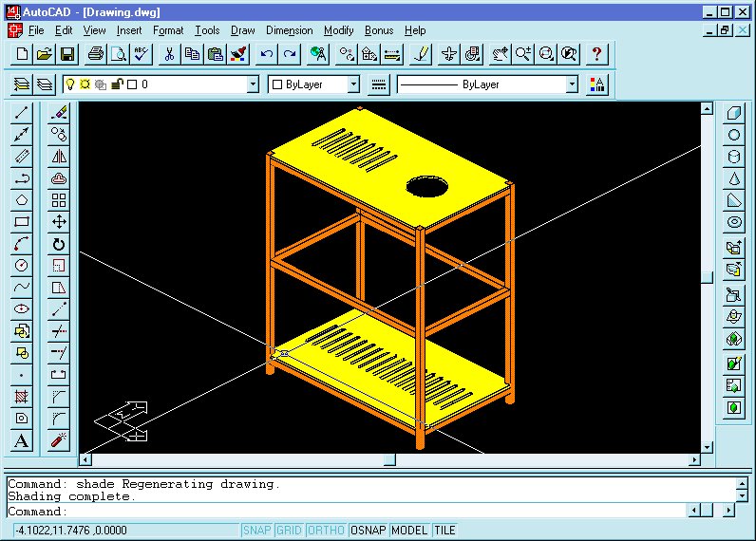Open the Help question mark icon
This screenshot has height=541, width=756.
(596, 54)
